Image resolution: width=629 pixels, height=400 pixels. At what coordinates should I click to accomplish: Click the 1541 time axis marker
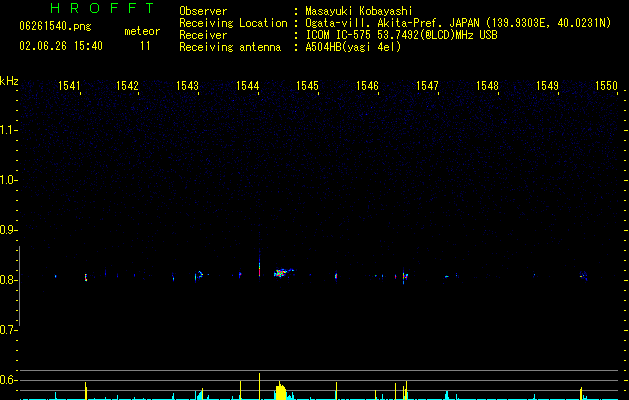pos(69,86)
